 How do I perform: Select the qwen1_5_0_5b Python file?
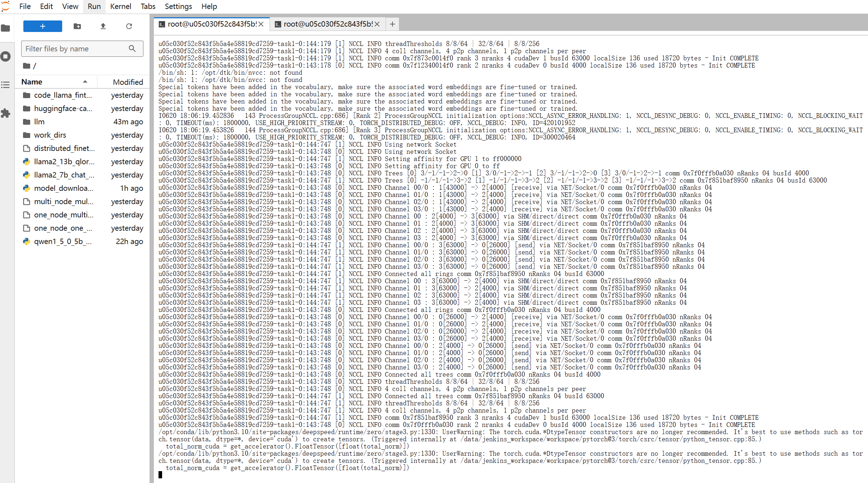pos(63,241)
